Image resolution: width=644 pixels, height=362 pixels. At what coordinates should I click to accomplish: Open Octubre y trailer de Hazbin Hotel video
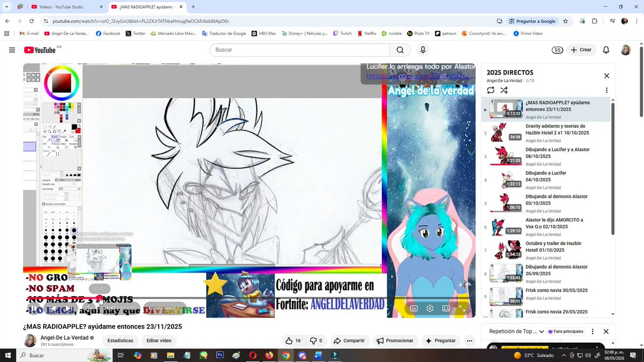(546, 250)
